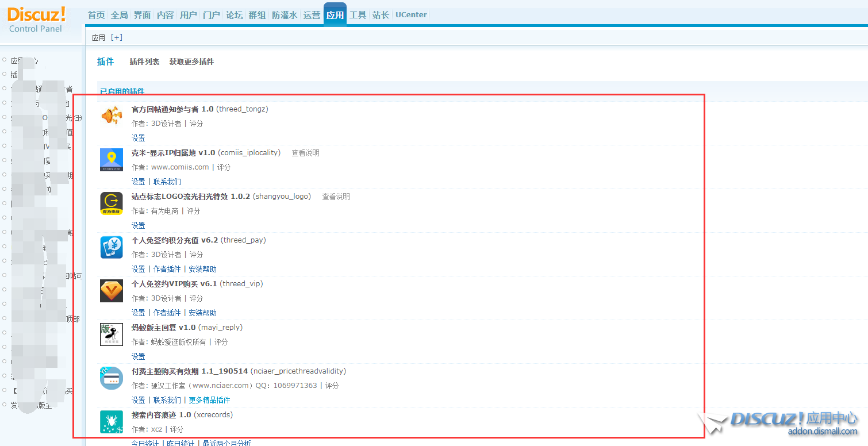Image resolution: width=868 pixels, height=446 pixels.
Task: Click the plugin title 付费主题购买有效期 1.1_190514
Action: [x=190, y=371]
